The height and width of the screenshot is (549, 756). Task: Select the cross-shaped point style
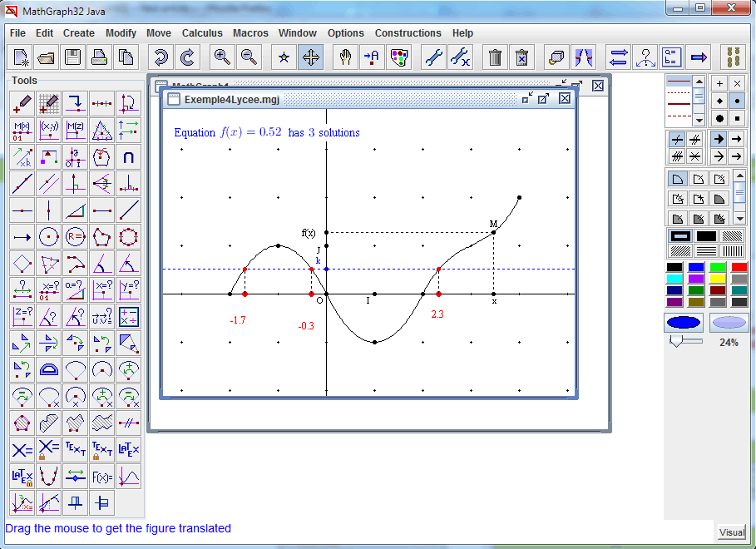pos(737,83)
